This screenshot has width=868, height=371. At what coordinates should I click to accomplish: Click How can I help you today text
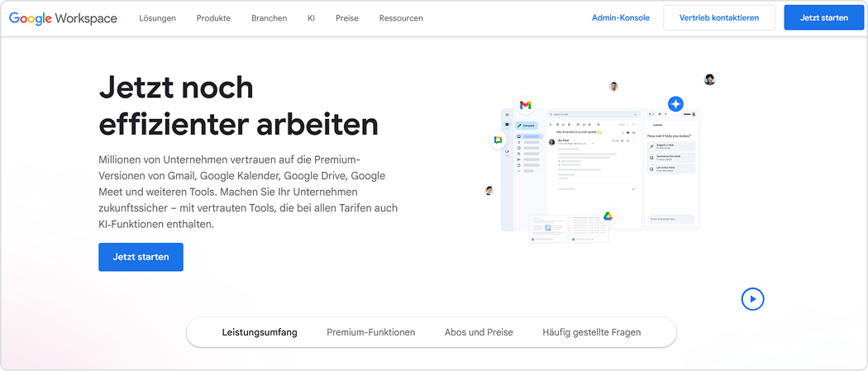click(x=669, y=136)
